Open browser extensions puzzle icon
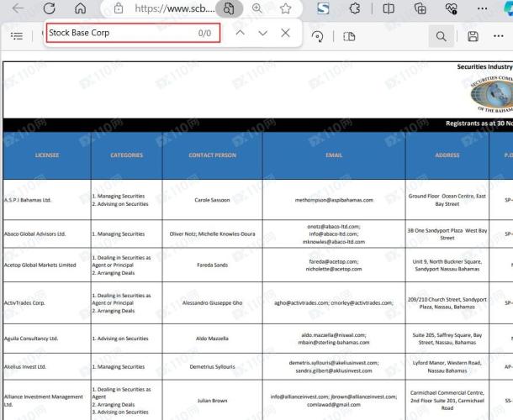Screen dimensions: 513x420 [x=355, y=8]
